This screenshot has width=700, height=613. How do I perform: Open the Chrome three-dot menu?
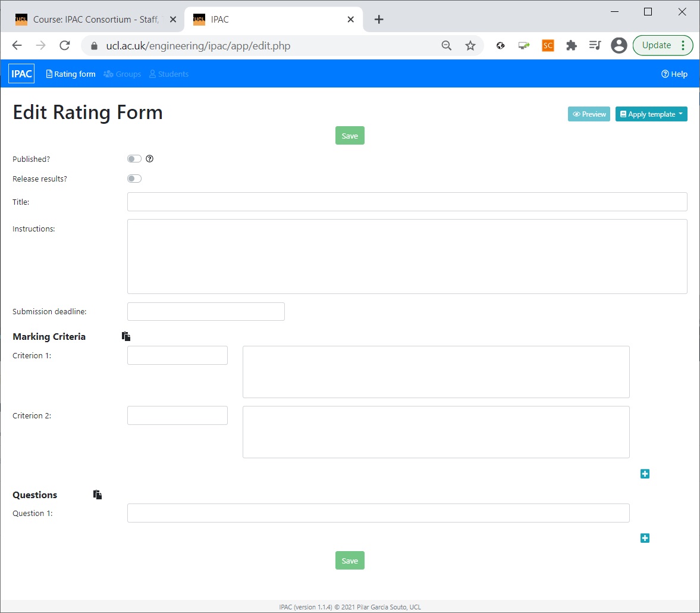click(x=683, y=46)
